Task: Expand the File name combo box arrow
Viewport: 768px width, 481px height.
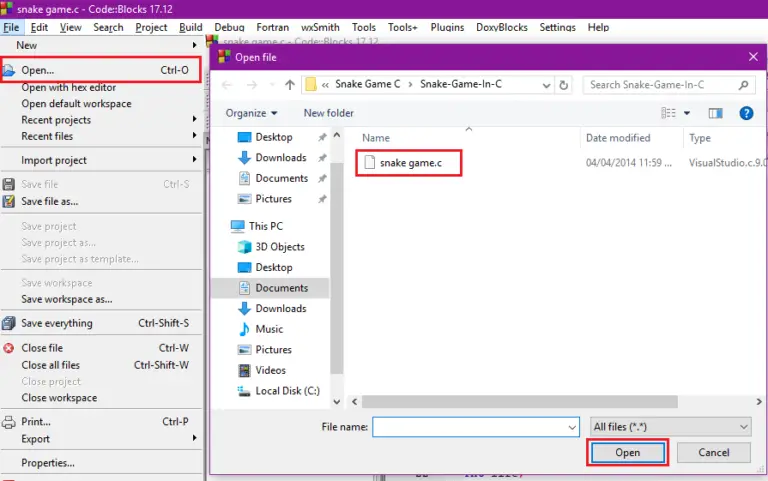Action: click(x=570, y=427)
